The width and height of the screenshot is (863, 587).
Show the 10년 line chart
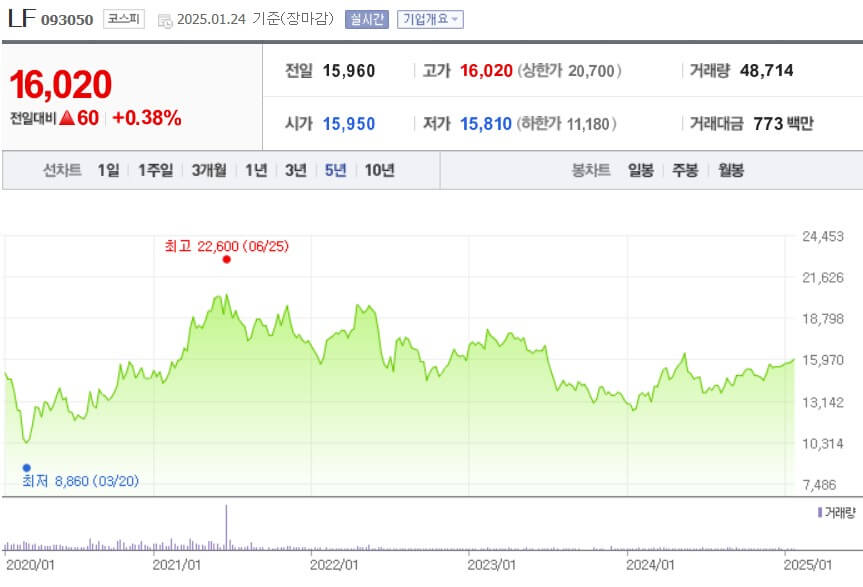(379, 170)
